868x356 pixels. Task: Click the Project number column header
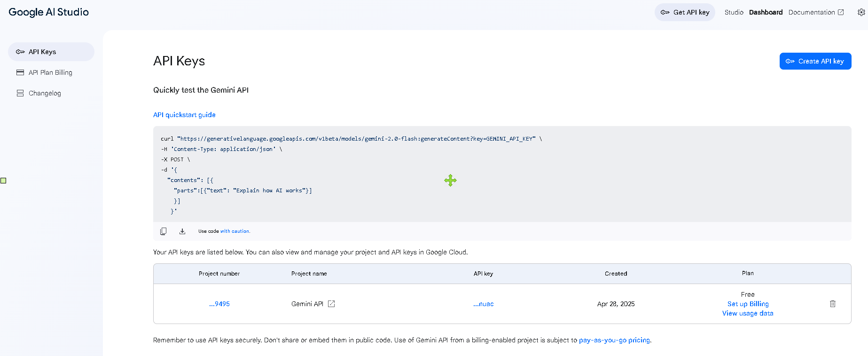(219, 274)
